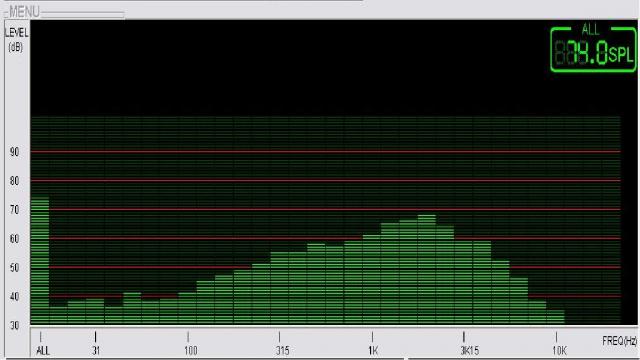Screen dimensions: 640x360
Task: Click the 60 dB level marker
Action: [x=14, y=239]
